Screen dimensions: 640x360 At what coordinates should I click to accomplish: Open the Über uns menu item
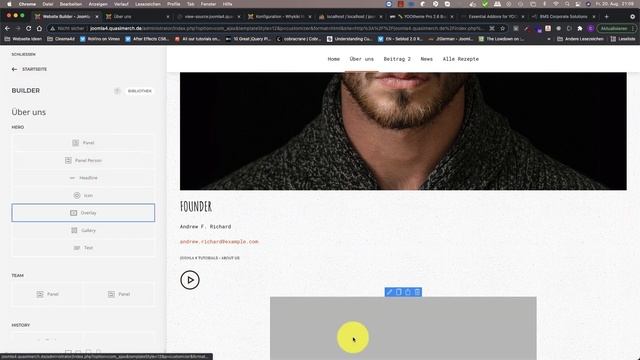pyautogui.click(x=362, y=59)
